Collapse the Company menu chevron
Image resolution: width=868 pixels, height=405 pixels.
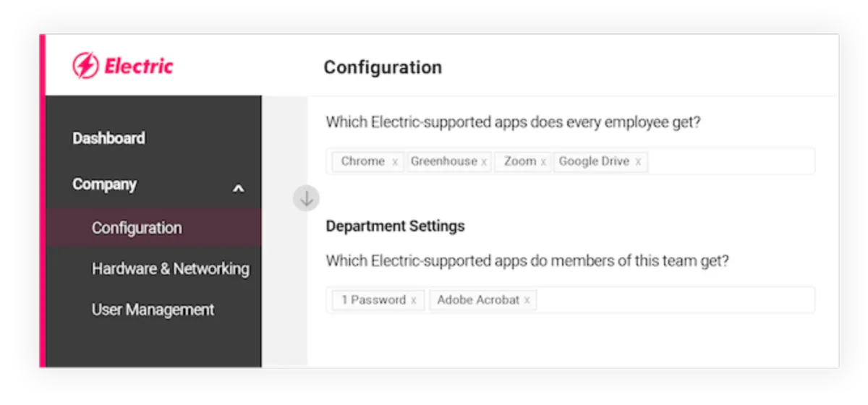tap(238, 189)
